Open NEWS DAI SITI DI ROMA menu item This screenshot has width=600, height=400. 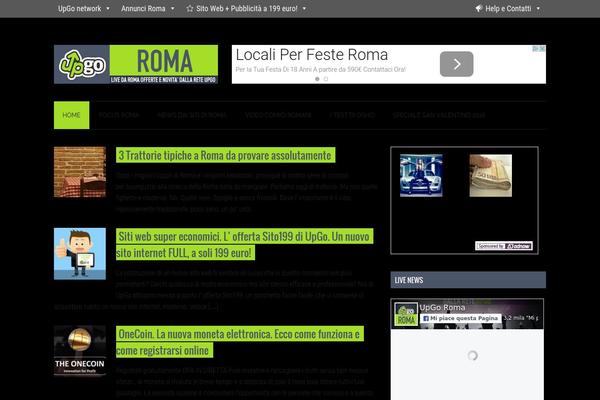(192, 115)
